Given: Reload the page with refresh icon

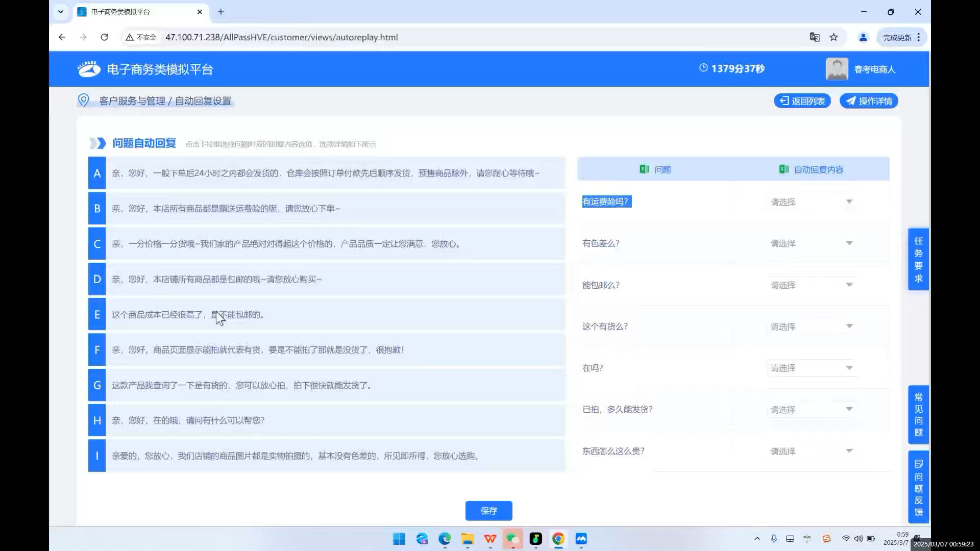Looking at the screenshot, I should coord(104,37).
